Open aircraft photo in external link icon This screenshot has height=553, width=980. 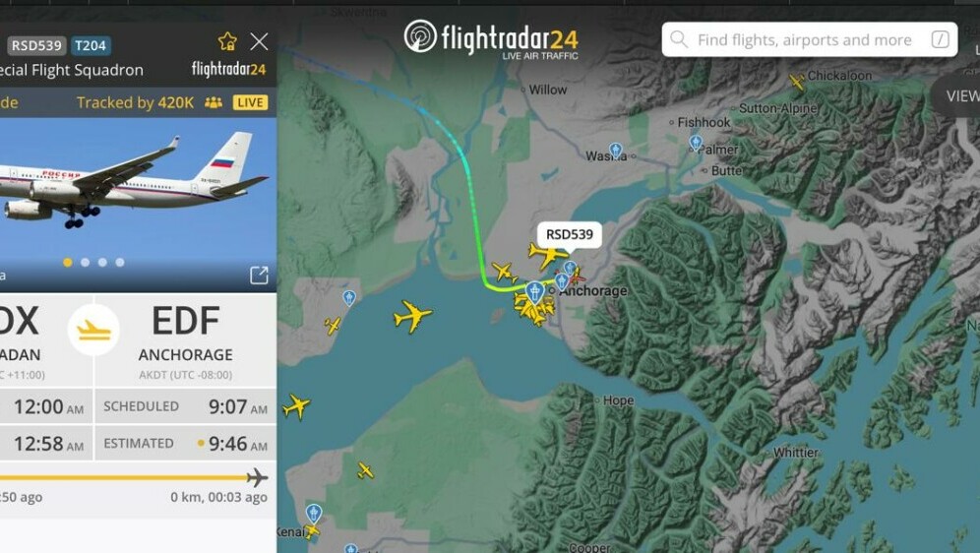coord(259,275)
